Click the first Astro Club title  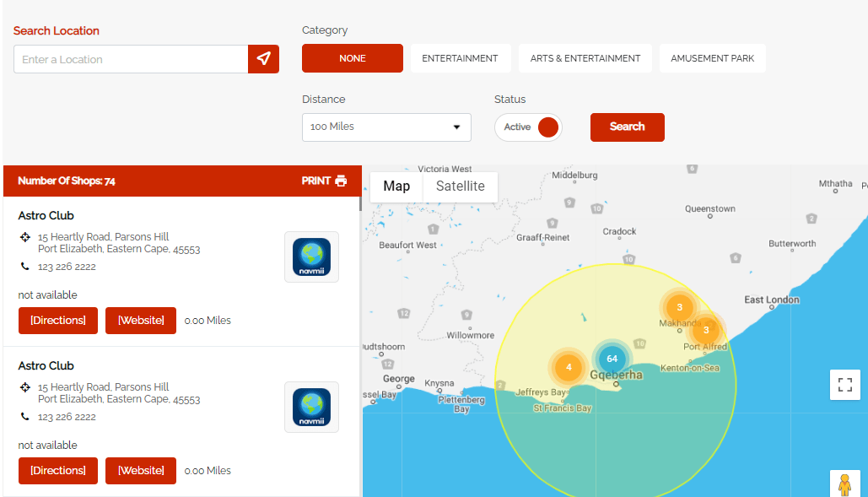46,215
